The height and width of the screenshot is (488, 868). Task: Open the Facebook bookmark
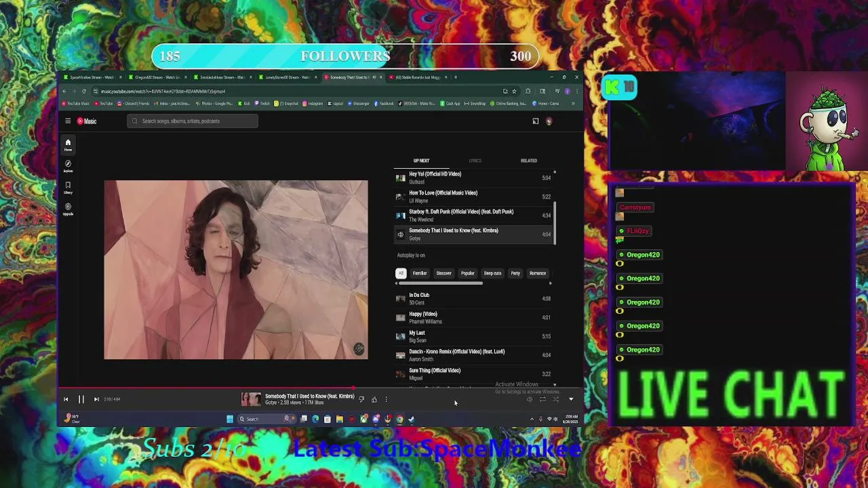coord(384,104)
